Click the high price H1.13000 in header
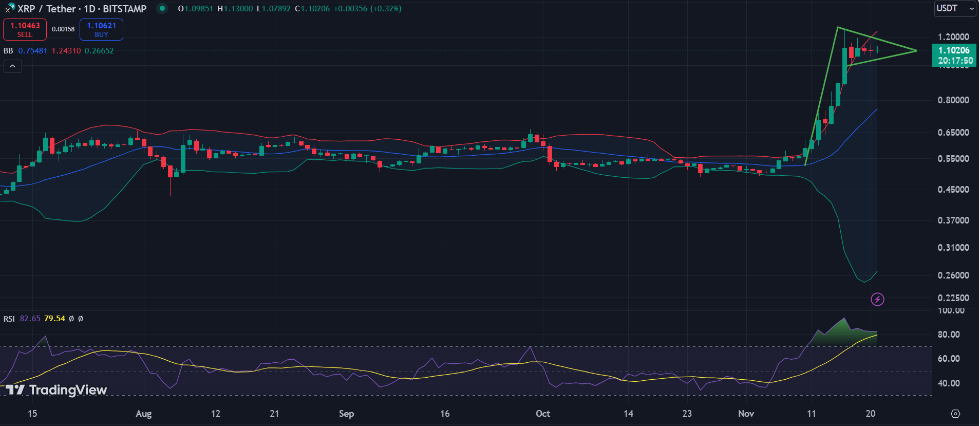Viewport: 980px width, 426px height. [x=235, y=9]
